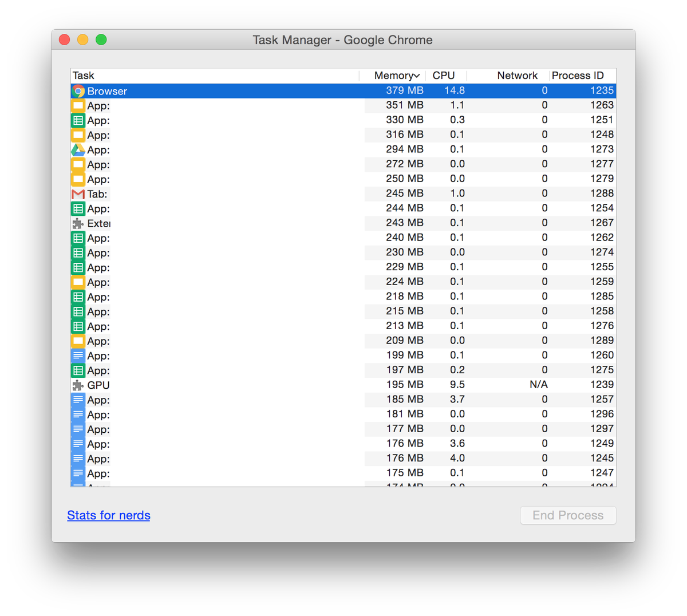687x616 pixels.
Task: Click the Gmail icon in the Tab row
Action: coord(78,194)
